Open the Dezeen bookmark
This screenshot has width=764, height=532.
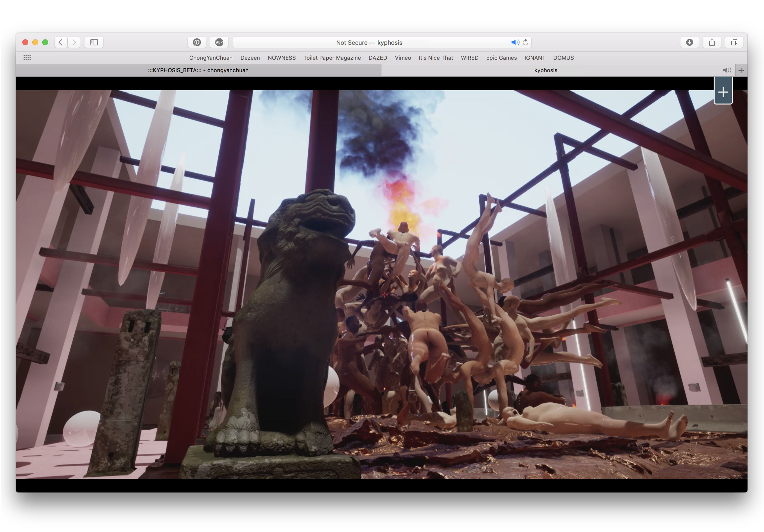250,57
